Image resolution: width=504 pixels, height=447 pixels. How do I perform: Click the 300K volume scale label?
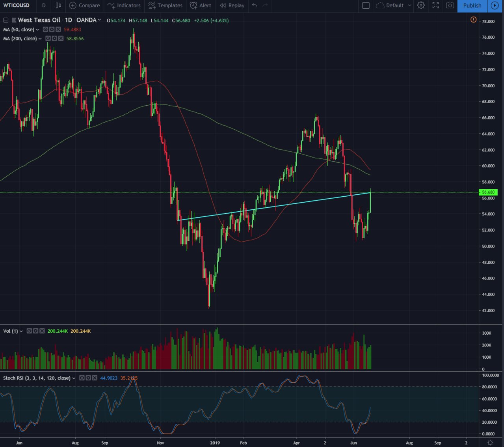(x=487, y=333)
